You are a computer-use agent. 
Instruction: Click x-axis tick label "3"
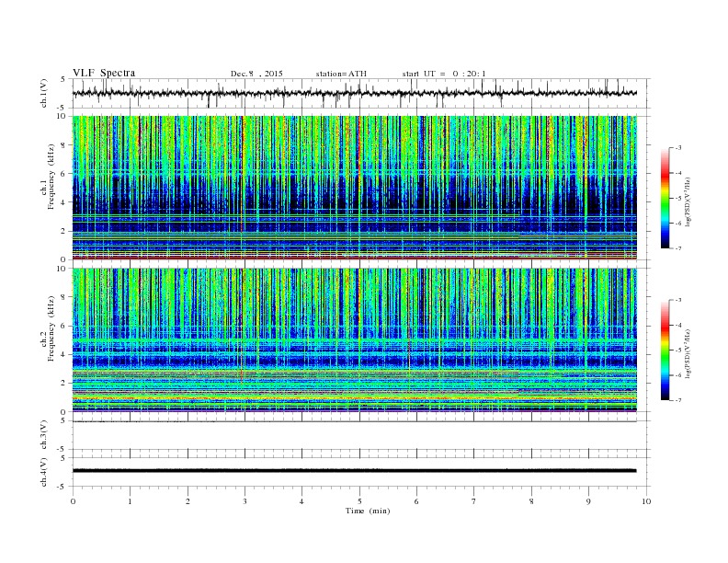[x=245, y=501]
